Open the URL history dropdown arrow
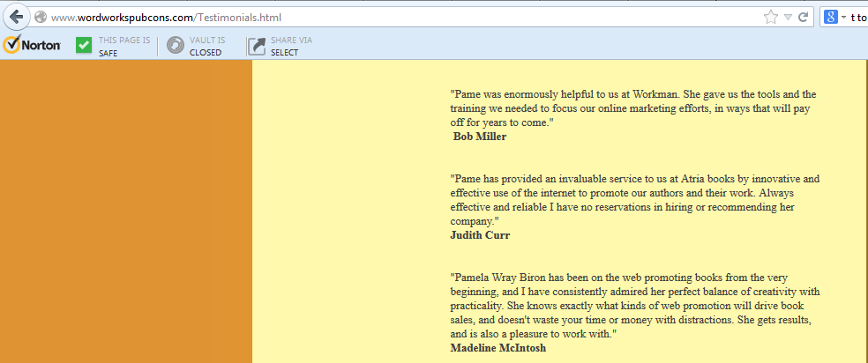 (788, 17)
